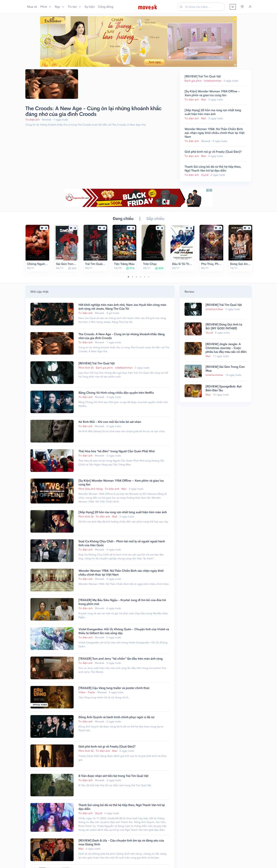Click the VI language selector button
This screenshot has height=868, width=277.
click(x=232, y=7)
